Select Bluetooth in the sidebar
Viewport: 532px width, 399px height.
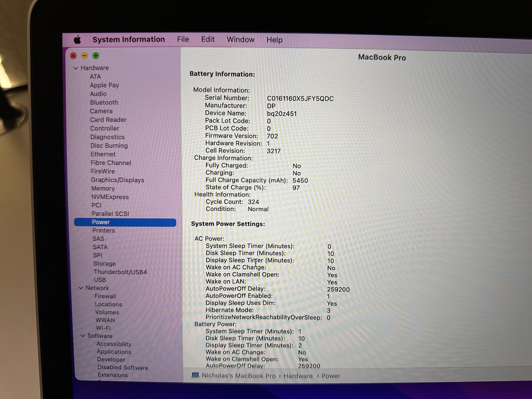(104, 102)
